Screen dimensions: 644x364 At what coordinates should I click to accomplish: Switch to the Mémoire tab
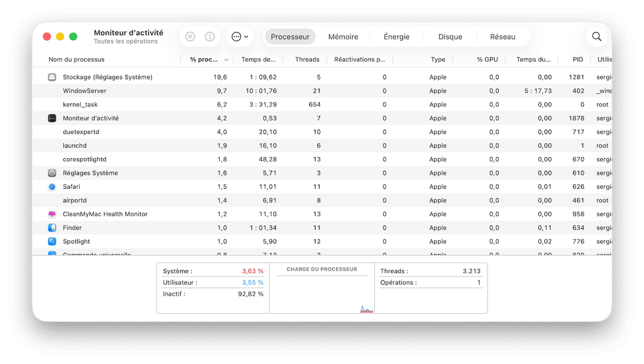[x=343, y=37]
